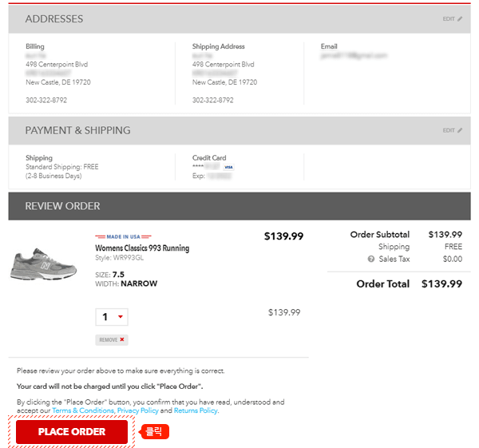Select the Addresses section header
479x448 pixels.
click(x=54, y=18)
